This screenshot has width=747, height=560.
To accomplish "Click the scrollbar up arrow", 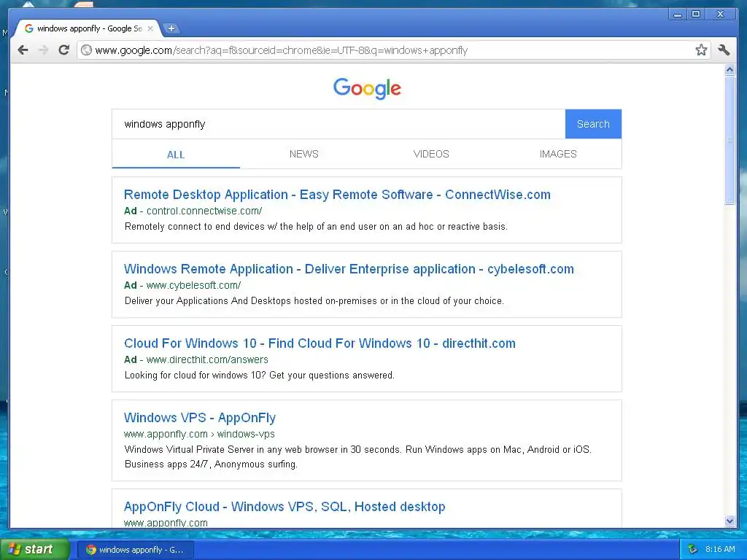I will pyautogui.click(x=729, y=70).
